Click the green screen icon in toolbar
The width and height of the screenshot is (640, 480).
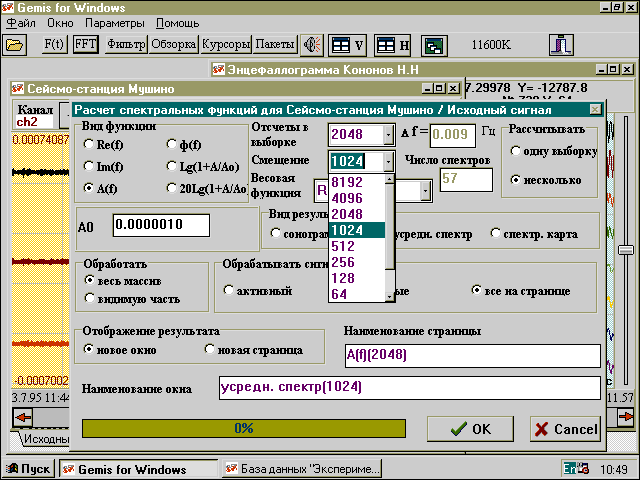[433, 45]
